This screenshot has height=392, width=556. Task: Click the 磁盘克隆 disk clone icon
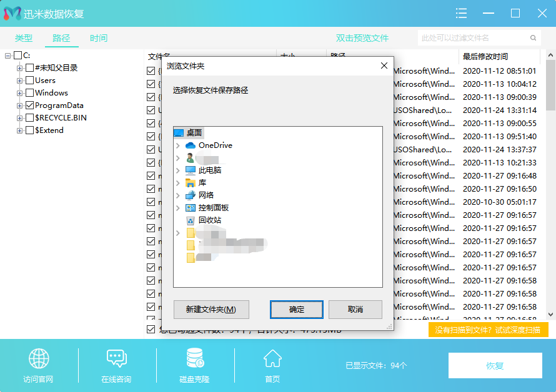194,359
